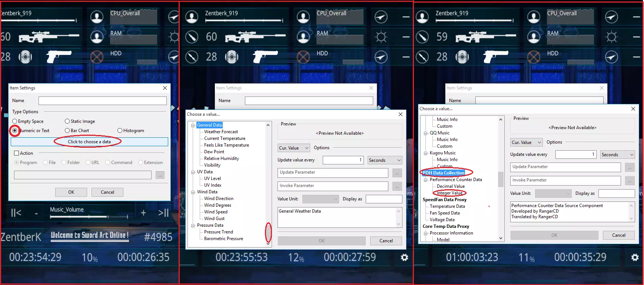This screenshot has height=285, width=644.
Task: Select Weather Forecast in the value tree
Action: tap(221, 132)
